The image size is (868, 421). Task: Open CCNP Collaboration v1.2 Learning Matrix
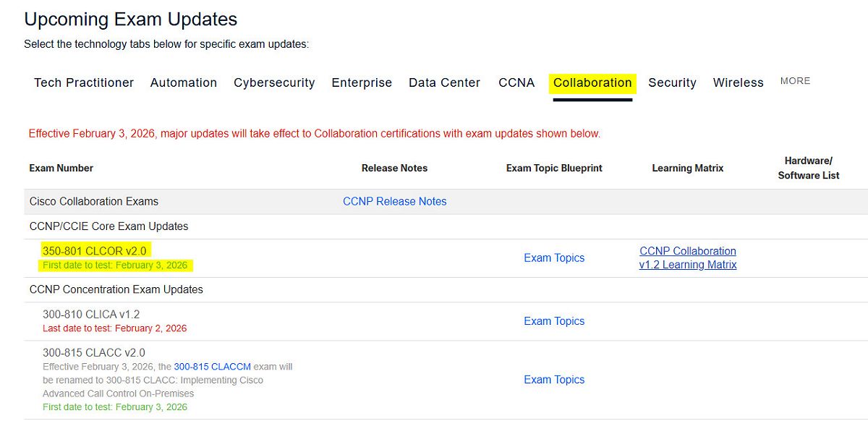(688, 258)
